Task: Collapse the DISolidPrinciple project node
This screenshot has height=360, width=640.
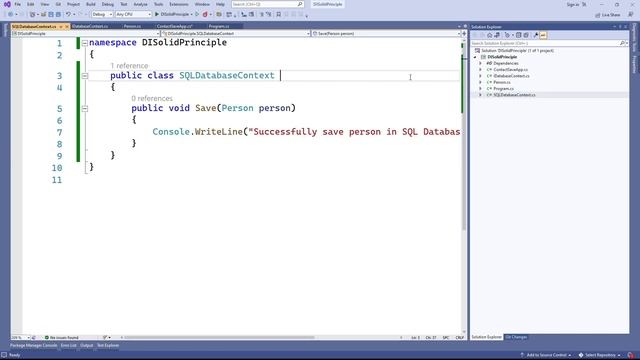Action: click(475, 57)
